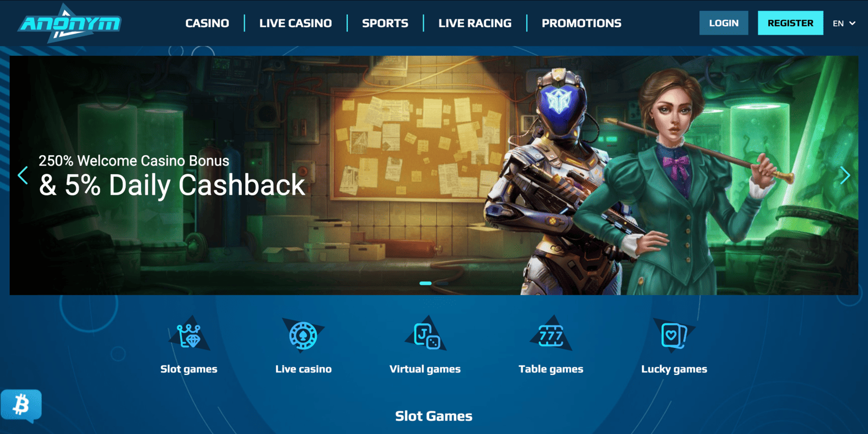Expand the EN language dropdown
Viewport: 868px width, 434px height.
click(x=844, y=23)
